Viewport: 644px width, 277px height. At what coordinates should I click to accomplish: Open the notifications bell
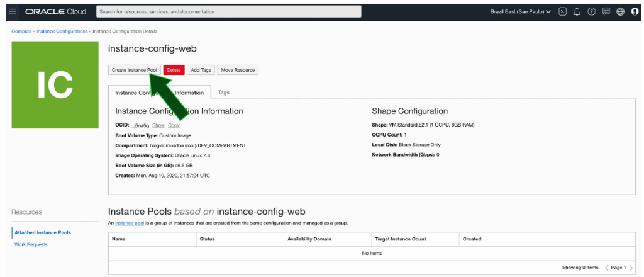[577, 11]
